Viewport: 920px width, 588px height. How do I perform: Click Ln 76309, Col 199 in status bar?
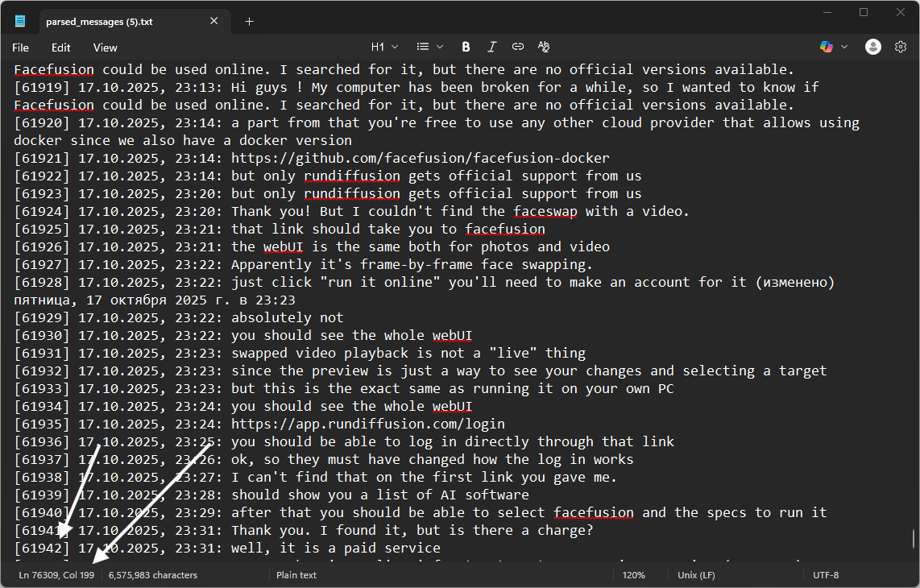[x=56, y=575]
